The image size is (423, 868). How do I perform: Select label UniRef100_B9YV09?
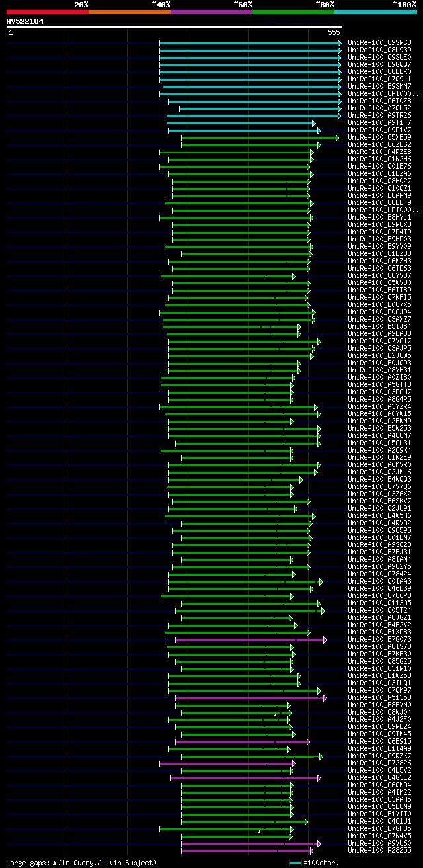pyautogui.click(x=379, y=247)
